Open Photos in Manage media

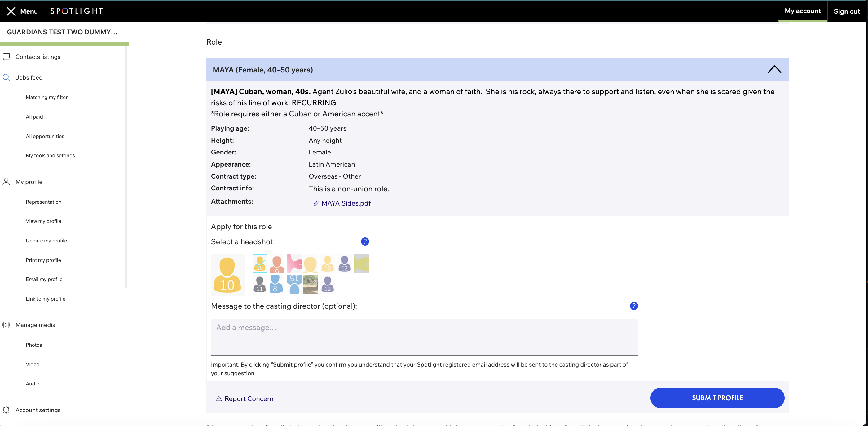coord(34,345)
